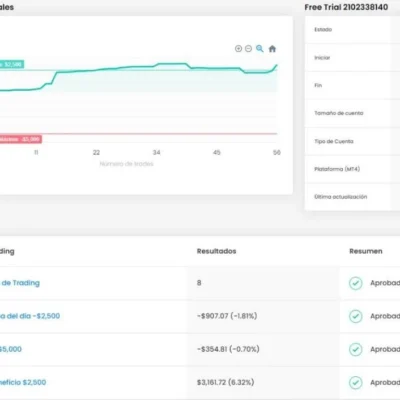Viewport: 400px width, 400px height.
Task: Click the 'Fin' row label
Action: coord(318,85)
